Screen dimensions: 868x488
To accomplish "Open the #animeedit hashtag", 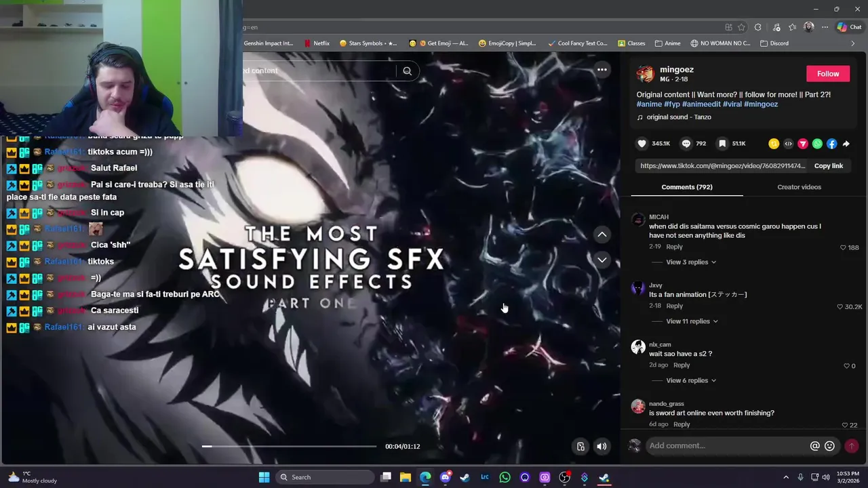I will point(701,104).
